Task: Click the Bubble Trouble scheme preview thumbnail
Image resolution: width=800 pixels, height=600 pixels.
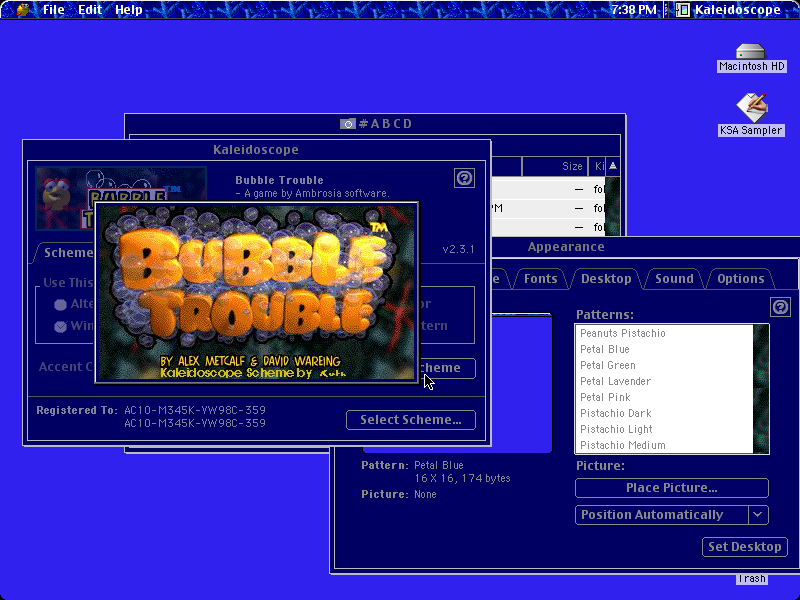Action: point(121,185)
